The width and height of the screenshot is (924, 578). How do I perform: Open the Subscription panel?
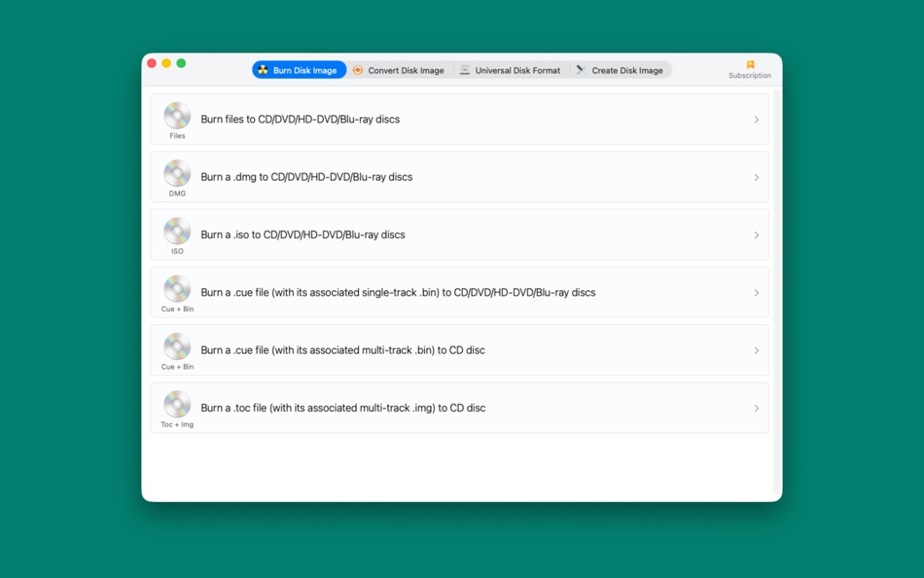(x=749, y=68)
